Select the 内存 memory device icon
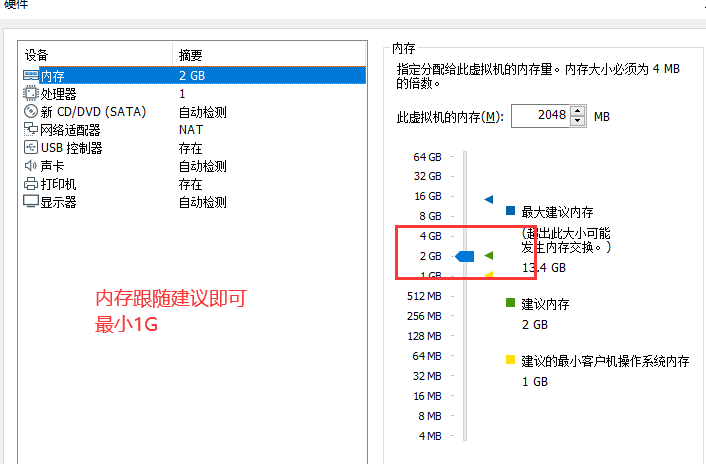 [31, 75]
